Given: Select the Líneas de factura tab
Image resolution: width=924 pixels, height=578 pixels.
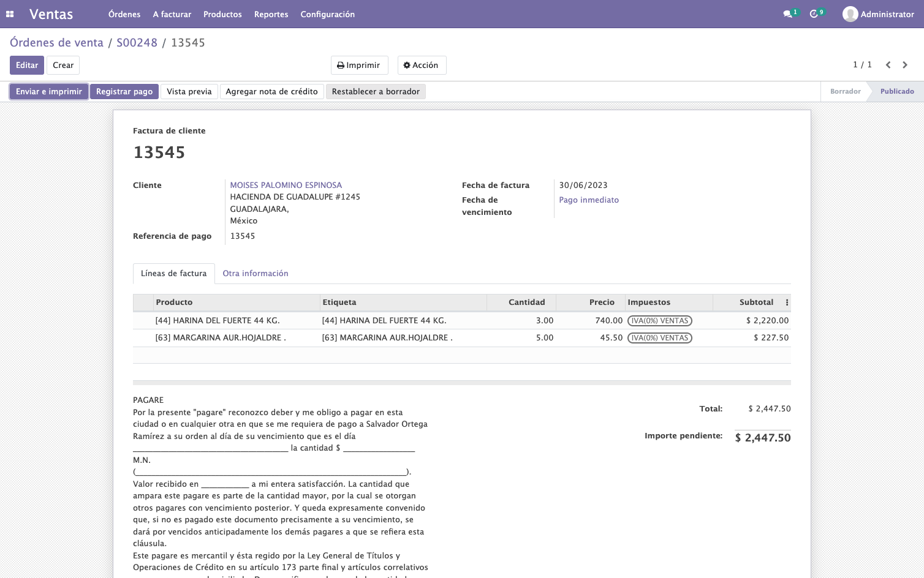Looking at the screenshot, I should point(174,274).
